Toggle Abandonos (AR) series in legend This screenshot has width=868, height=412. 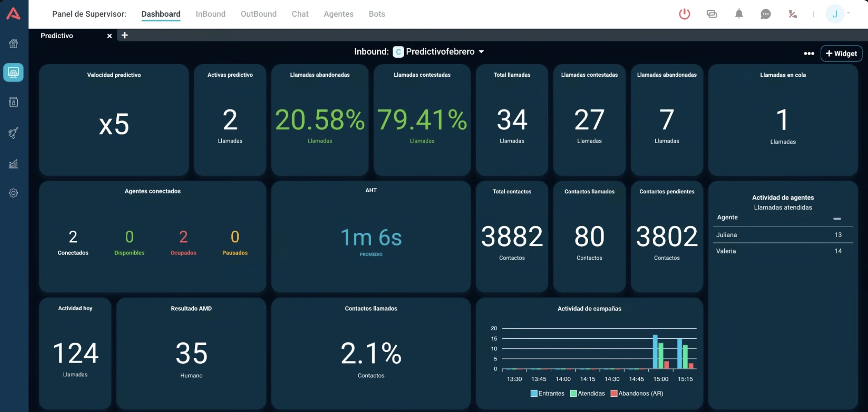tap(637, 393)
